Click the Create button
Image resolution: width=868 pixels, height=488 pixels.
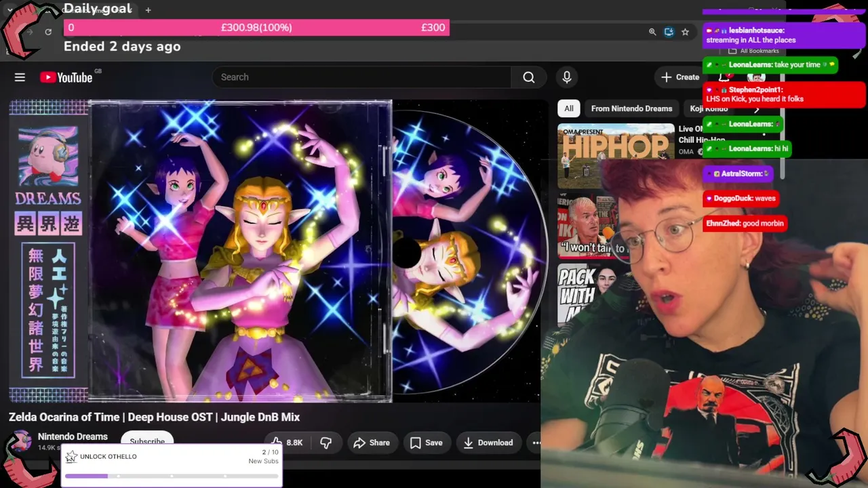pos(680,77)
